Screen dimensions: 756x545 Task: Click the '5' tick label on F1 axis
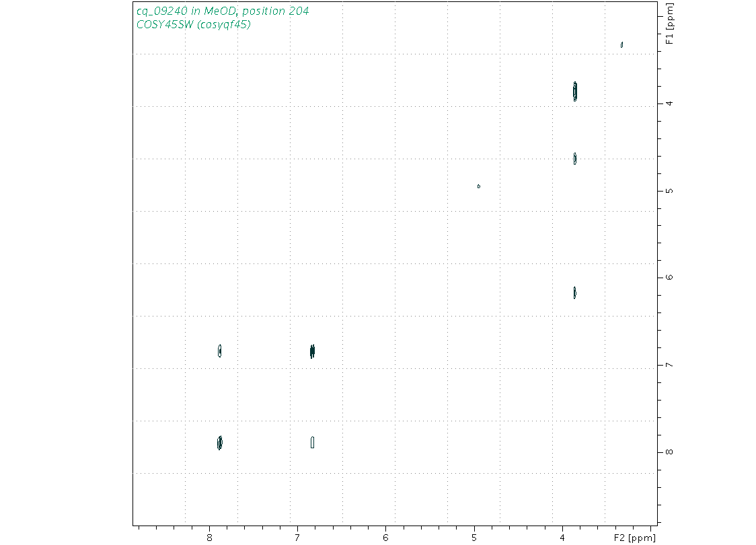pyautogui.click(x=669, y=191)
